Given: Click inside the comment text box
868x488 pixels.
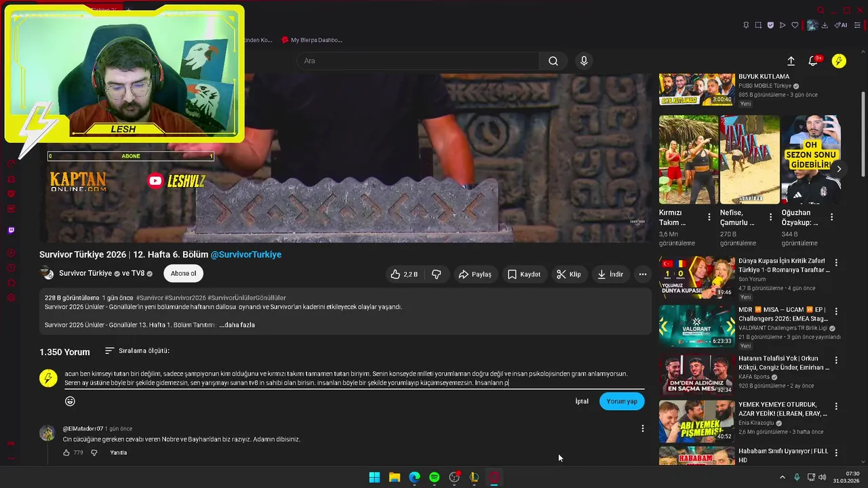Looking at the screenshot, I should 354,378.
